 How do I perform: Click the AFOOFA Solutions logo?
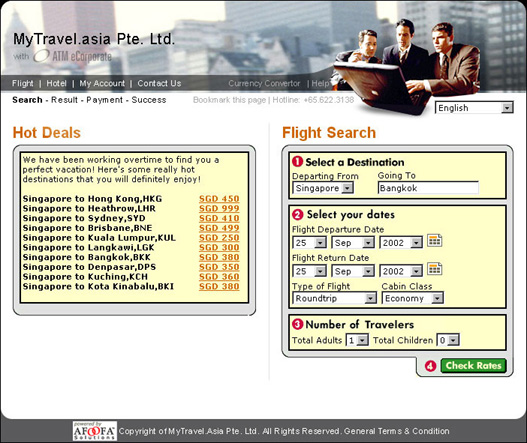pos(95,431)
